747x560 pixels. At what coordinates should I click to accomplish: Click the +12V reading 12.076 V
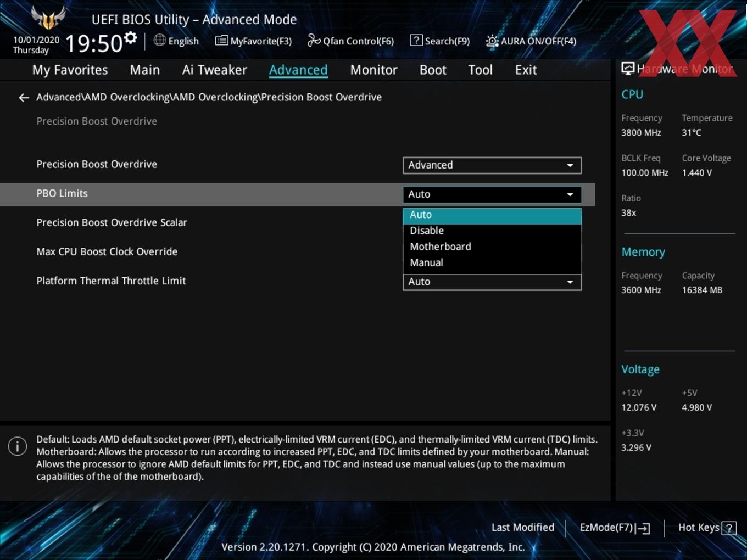click(x=639, y=407)
